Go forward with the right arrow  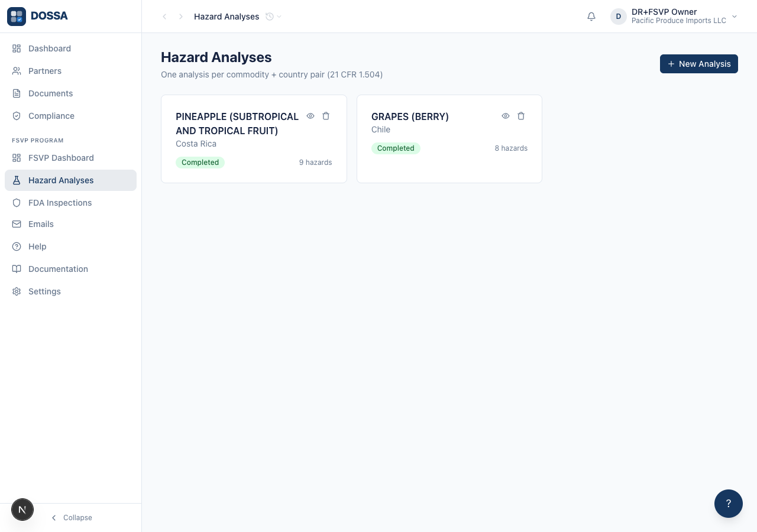(x=181, y=17)
